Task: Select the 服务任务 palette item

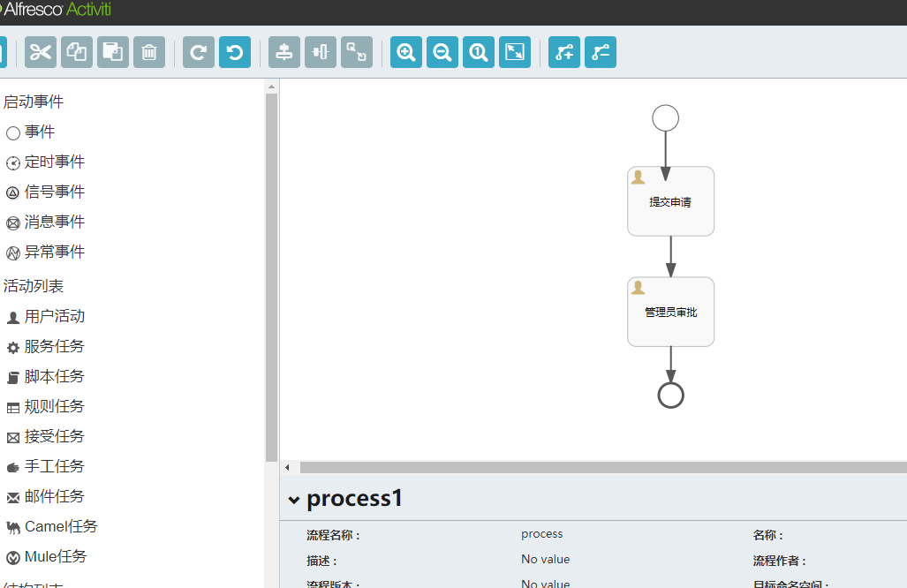Action: 46,346
